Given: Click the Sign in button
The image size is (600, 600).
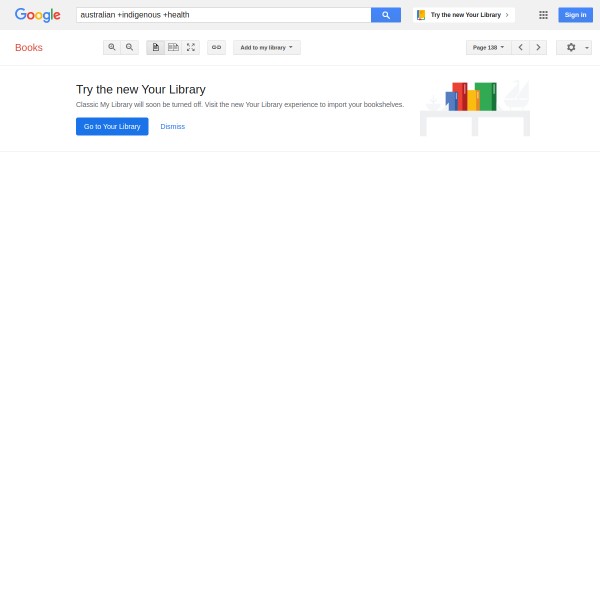Looking at the screenshot, I should tap(575, 15).
